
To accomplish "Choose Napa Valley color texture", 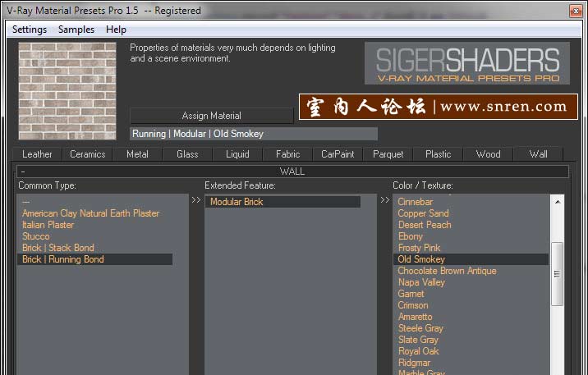I will [421, 282].
